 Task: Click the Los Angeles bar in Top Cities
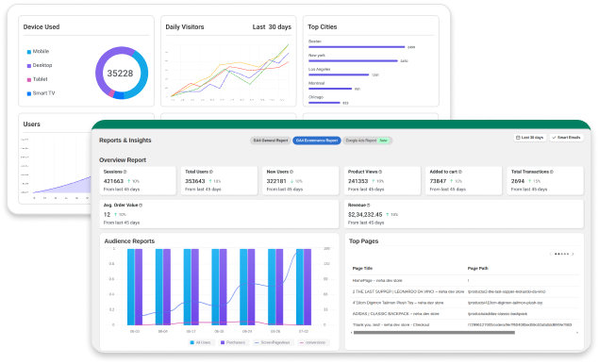[339, 74]
